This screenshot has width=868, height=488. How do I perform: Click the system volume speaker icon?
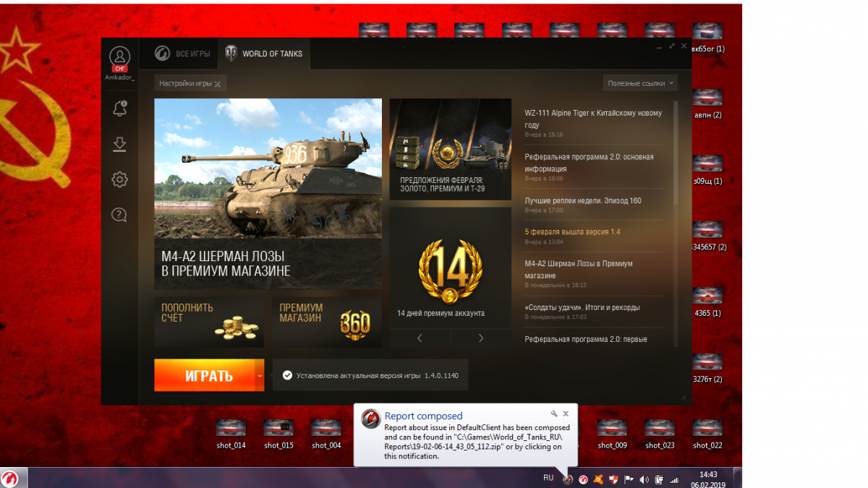[x=644, y=479]
